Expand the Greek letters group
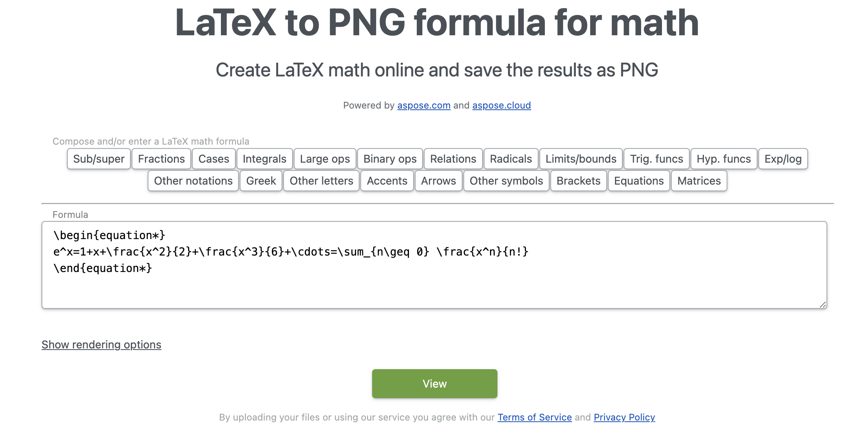Viewport: 868px width, 446px height. pos(261,181)
